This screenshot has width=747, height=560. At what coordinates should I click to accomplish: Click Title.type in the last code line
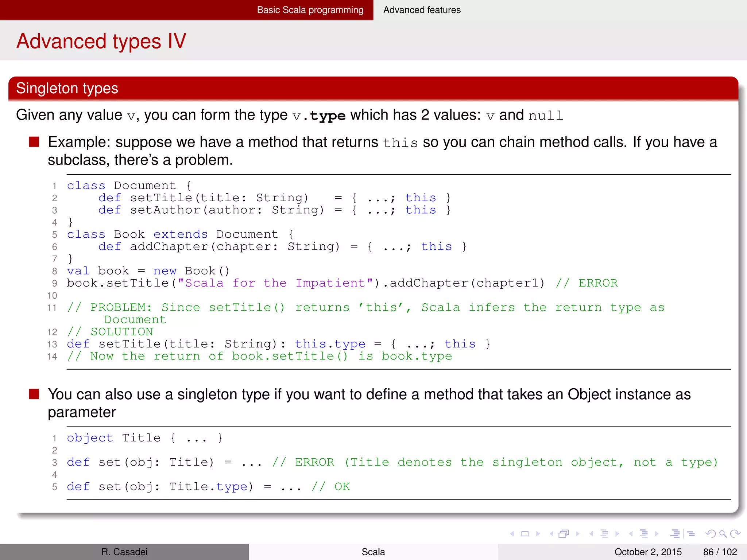tap(209, 487)
